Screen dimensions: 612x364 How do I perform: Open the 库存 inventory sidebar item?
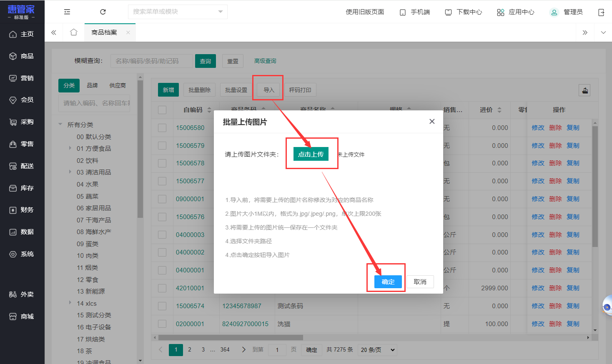click(22, 188)
